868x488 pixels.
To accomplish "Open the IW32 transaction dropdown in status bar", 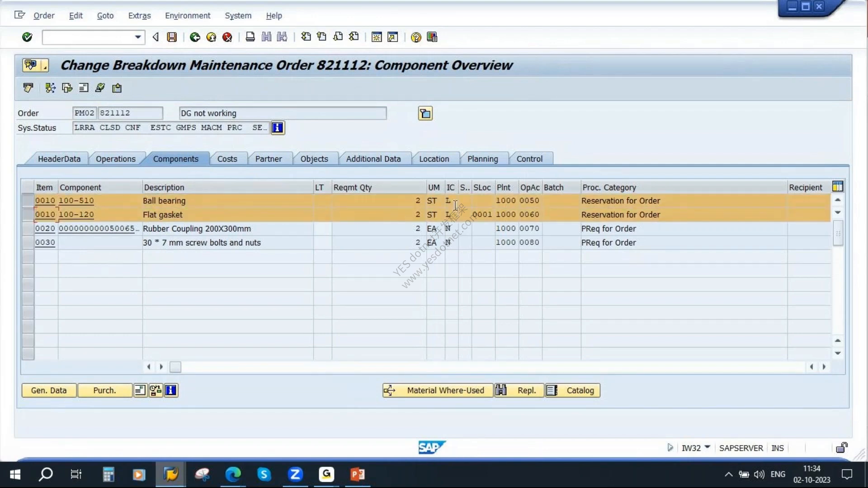I will (708, 447).
